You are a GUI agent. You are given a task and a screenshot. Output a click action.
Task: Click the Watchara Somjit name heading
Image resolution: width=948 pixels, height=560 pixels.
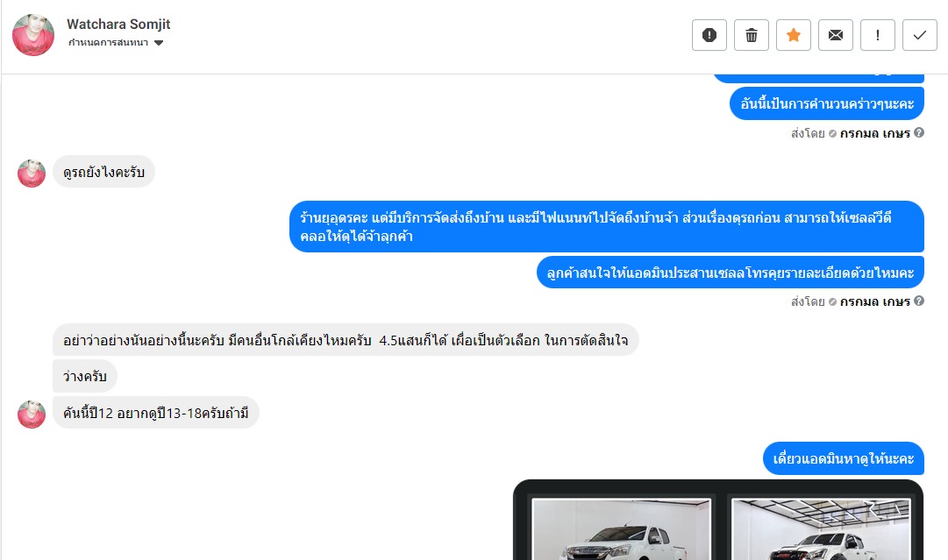tap(118, 25)
